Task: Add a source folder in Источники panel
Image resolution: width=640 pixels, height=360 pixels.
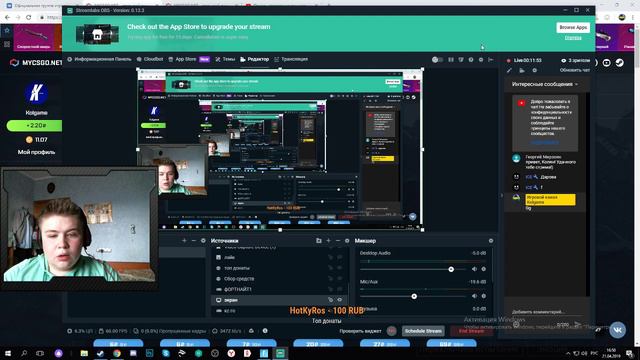Action: pyautogui.click(x=319, y=241)
